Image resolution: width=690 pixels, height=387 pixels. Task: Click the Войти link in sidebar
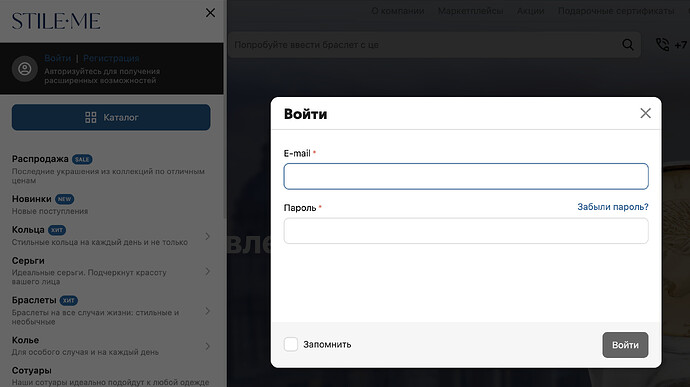point(58,58)
